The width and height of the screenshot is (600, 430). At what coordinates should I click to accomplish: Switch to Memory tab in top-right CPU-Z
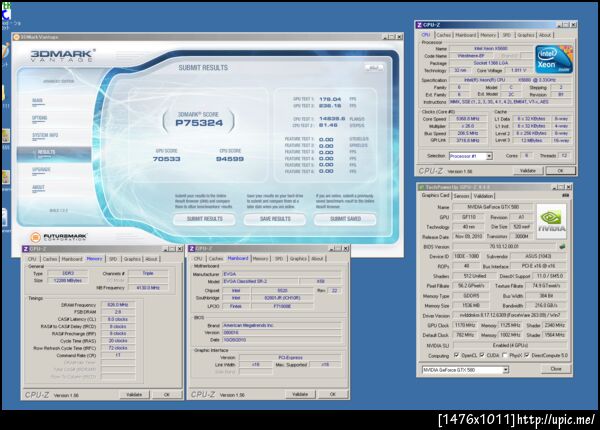[488, 35]
